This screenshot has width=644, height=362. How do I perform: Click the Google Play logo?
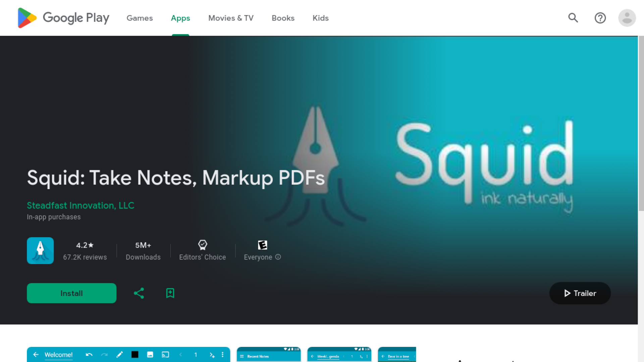click(x=63, y=18)
